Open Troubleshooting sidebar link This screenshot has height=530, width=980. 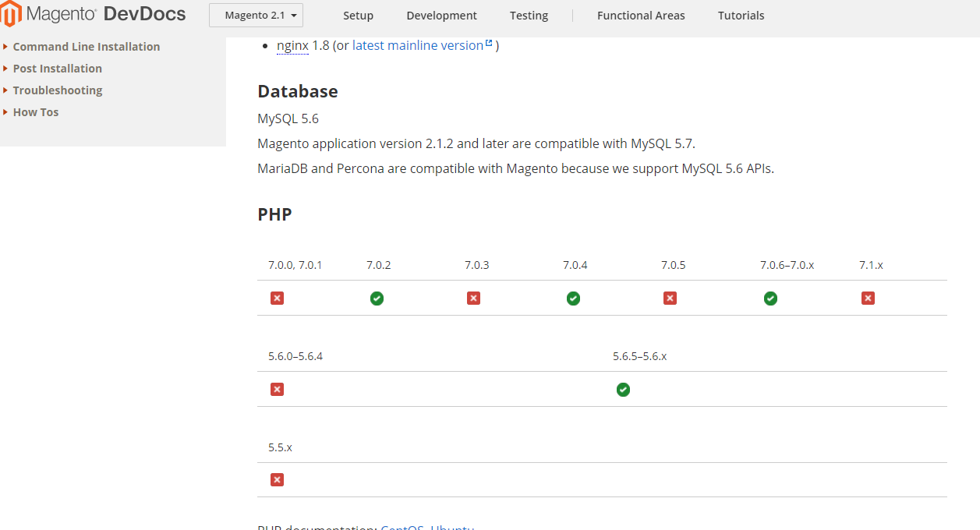point(58,90)
